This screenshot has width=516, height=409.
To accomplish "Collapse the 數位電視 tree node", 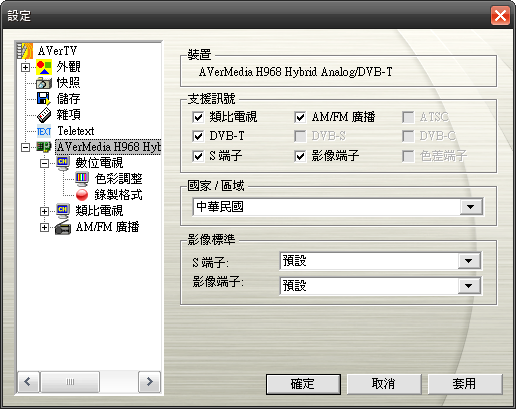I will coord(44,163).
